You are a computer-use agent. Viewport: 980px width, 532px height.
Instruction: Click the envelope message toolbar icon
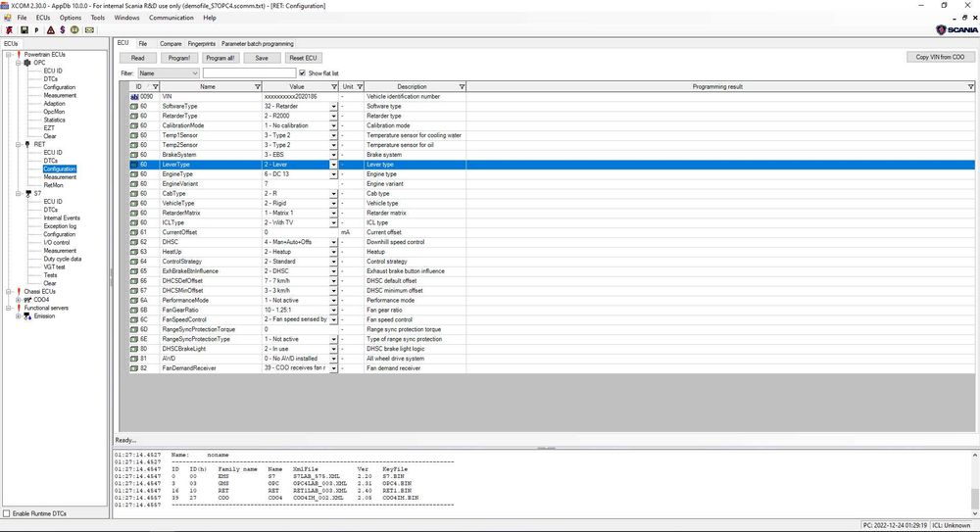coord(89,30)
